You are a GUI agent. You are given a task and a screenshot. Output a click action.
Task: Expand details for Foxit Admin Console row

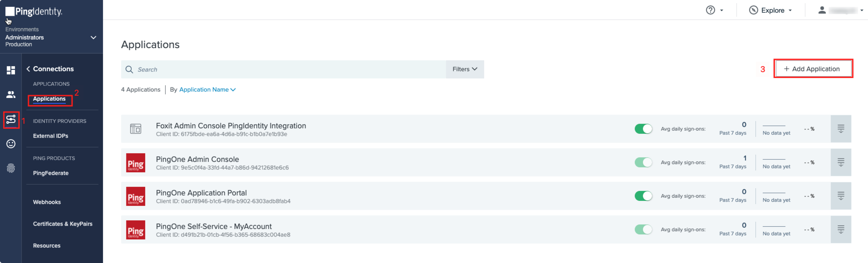[x=841, y=129]
